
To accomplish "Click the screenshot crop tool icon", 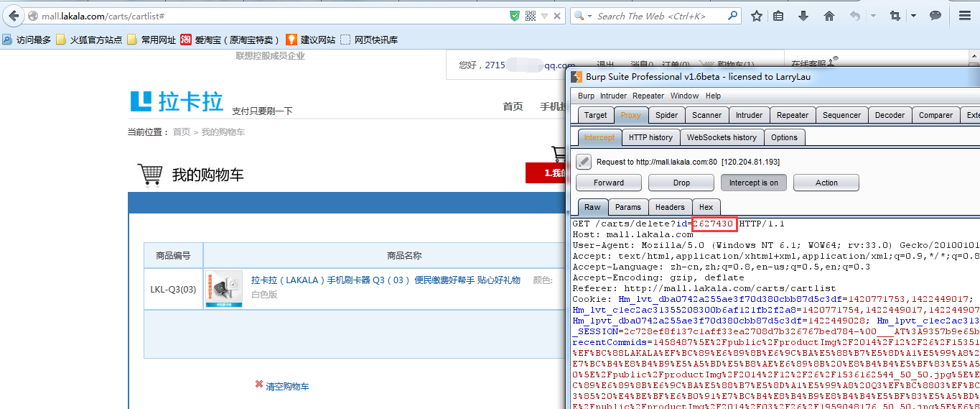I will click(x=895, y=16).
